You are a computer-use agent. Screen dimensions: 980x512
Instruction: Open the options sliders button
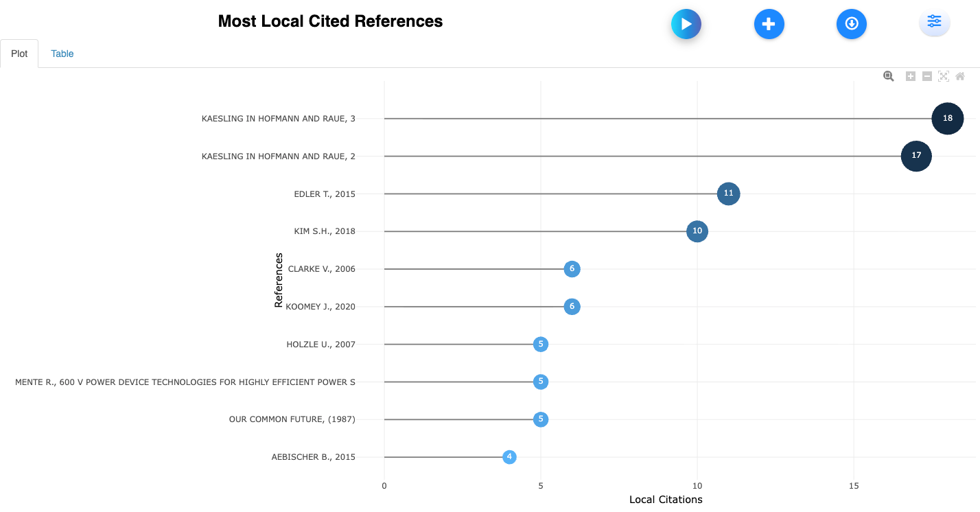[x=934, y=22]
